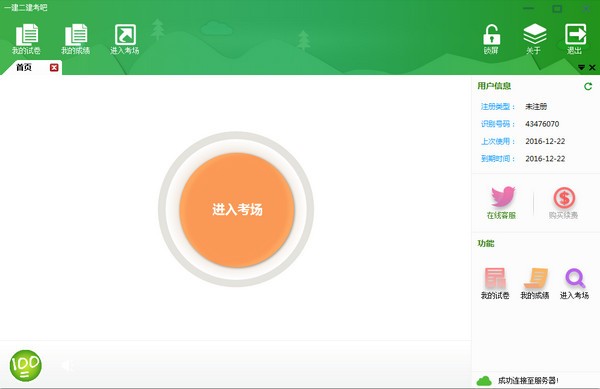Click the 注册类型 label
This screenshot has height=389, width=600.
[497, 106]
